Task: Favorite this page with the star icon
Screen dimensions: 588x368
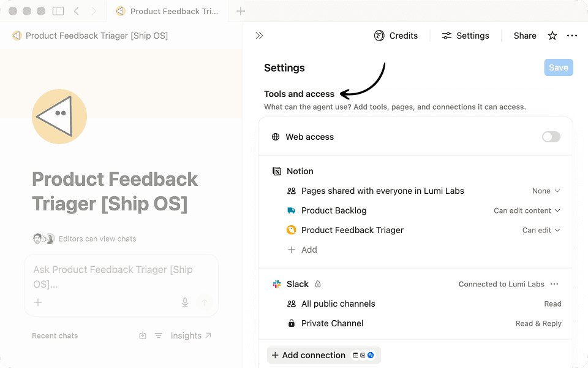Action: [552, 36]
